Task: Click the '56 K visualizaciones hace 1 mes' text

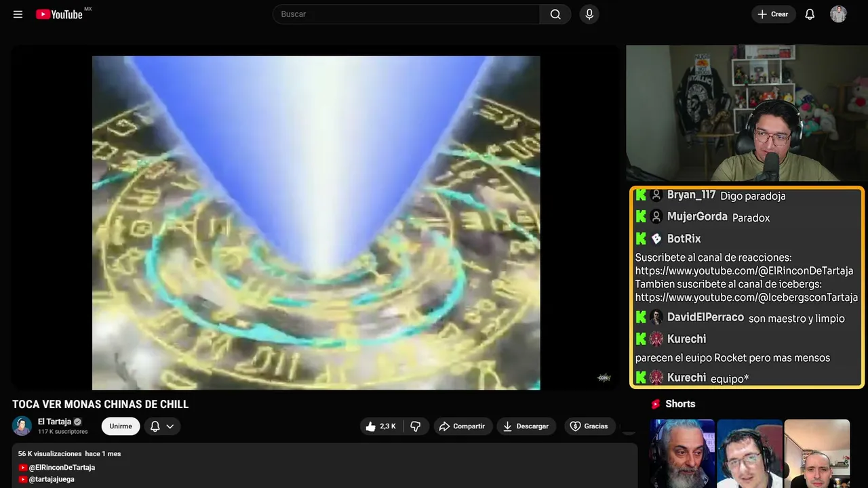Action: pyautogui.click(x=69, y=453)
